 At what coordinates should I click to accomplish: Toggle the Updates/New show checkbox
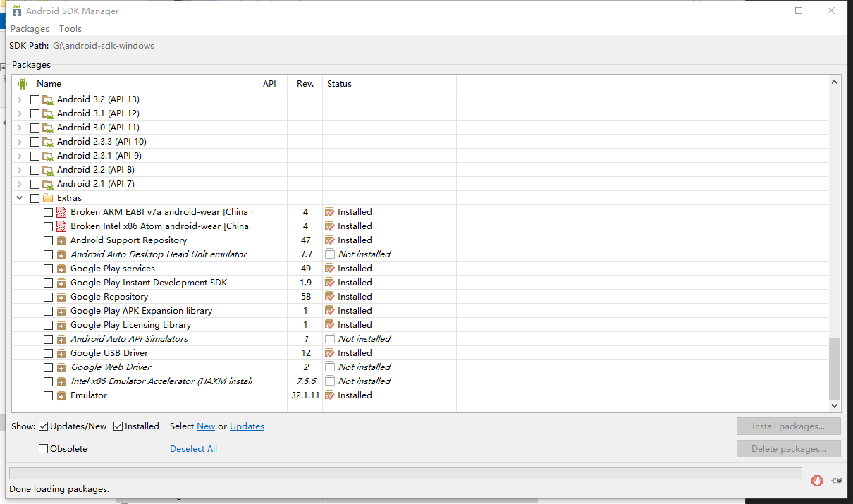[x=44, y=426]
